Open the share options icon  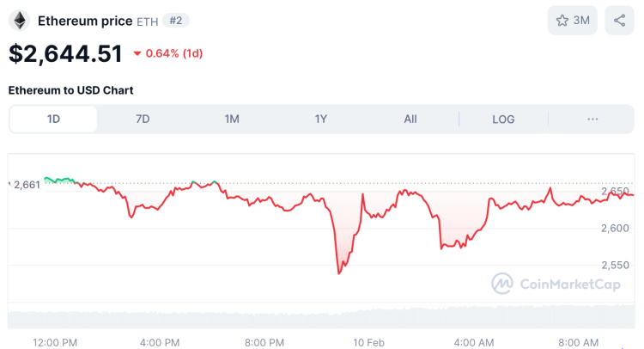619,20
